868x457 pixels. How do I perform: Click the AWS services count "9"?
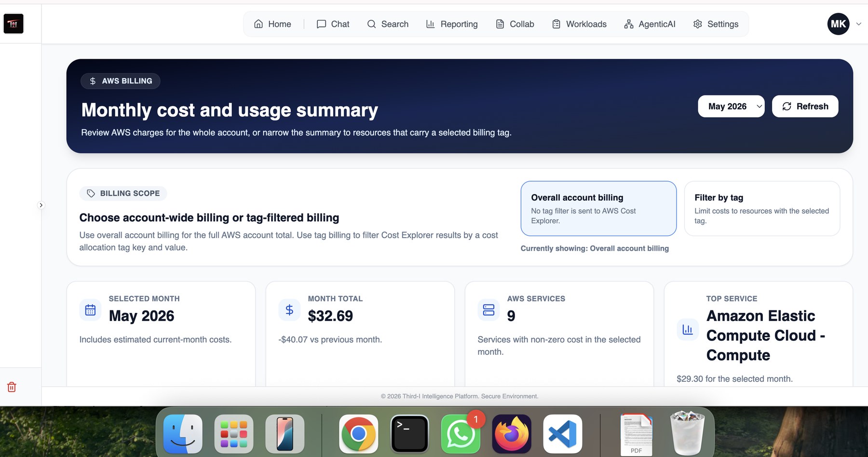pyautogui.click(x=511, y=316)
